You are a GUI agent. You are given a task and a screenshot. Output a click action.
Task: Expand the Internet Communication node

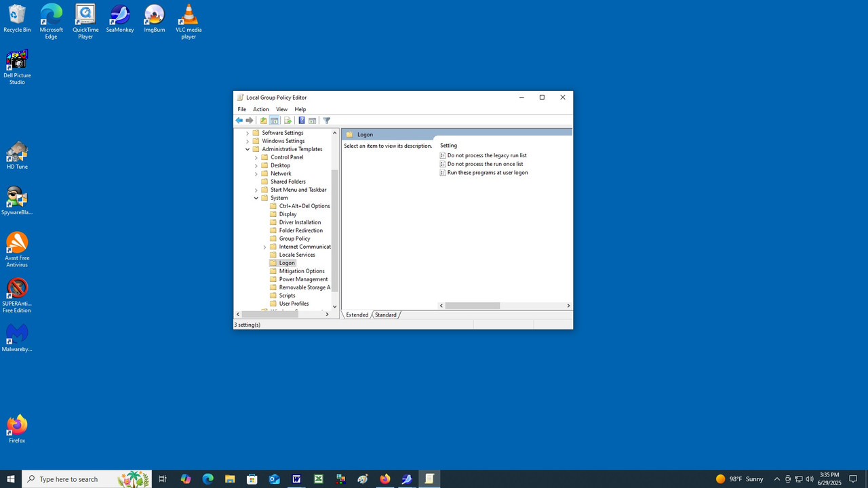265,247
